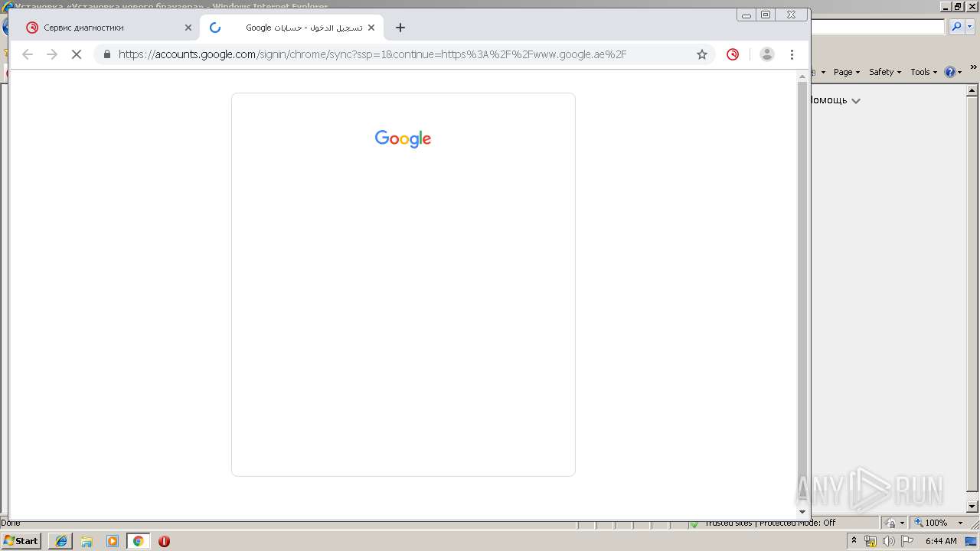Click the IE search box
980x551 pixels.
878,27
